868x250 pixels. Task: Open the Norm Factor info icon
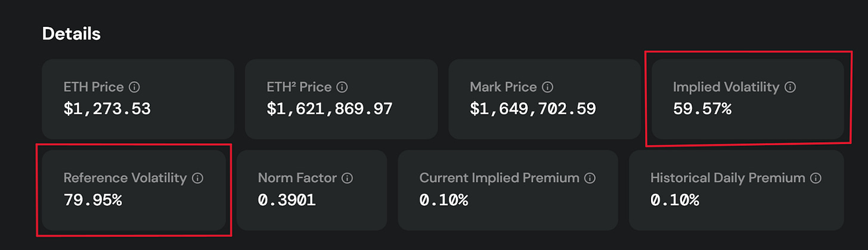click(348, 178)
